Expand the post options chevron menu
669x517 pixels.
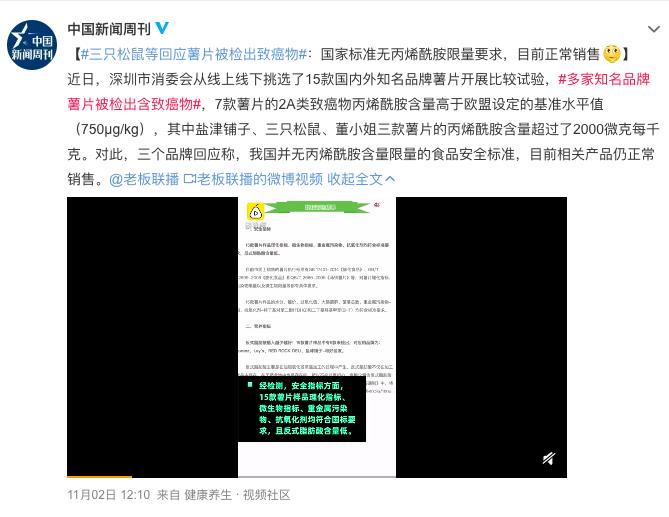pyautogui.click(x=654, y=29)
